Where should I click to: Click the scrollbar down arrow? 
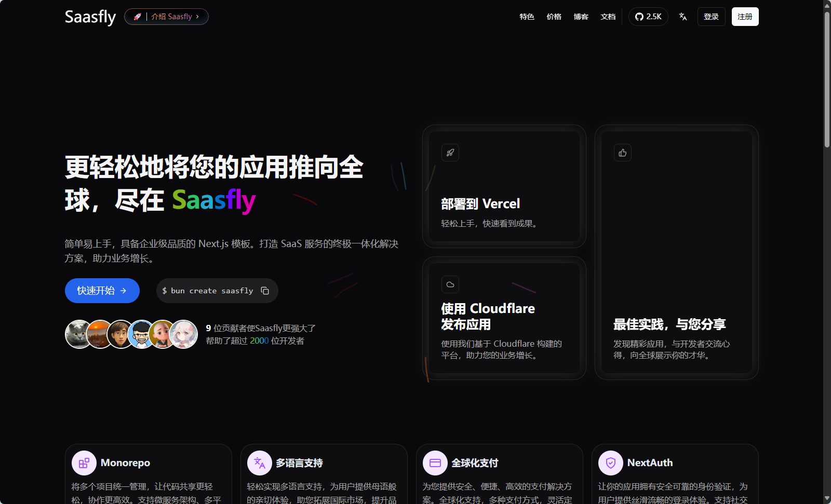[x=827, y=499]
